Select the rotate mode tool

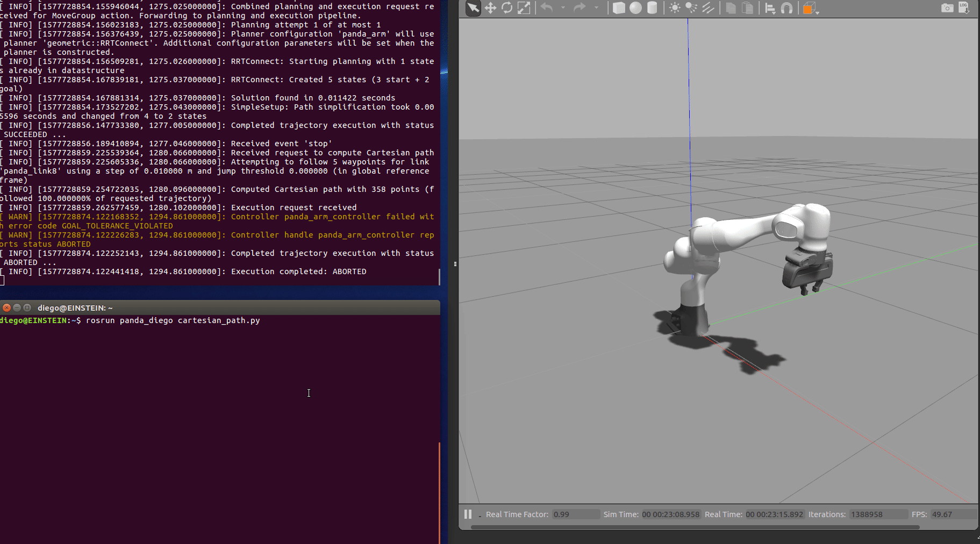507,8
